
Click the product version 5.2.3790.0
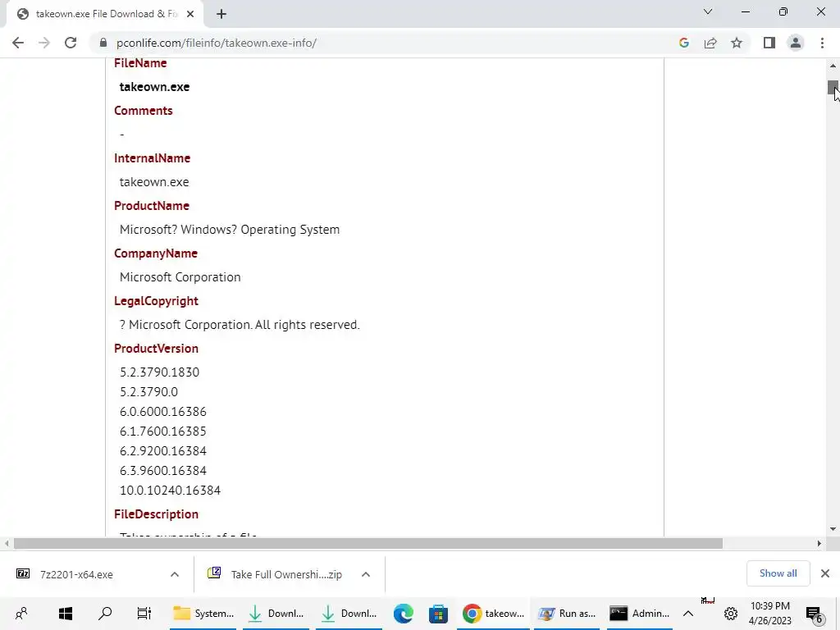pyautogui.click(x=149, y=392)
